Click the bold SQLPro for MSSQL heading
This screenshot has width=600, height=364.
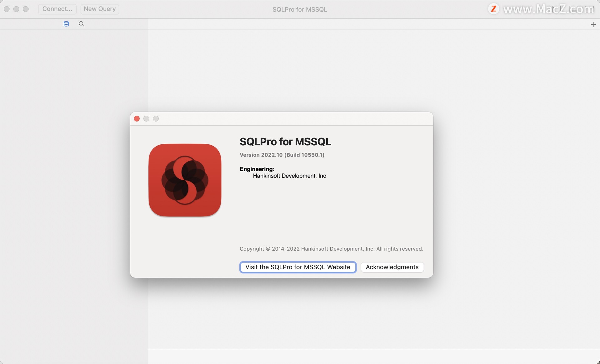[285, 142]
